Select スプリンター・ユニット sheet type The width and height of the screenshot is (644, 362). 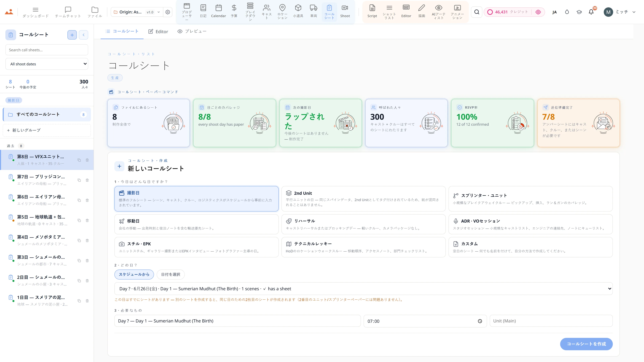tap(530, 199)
